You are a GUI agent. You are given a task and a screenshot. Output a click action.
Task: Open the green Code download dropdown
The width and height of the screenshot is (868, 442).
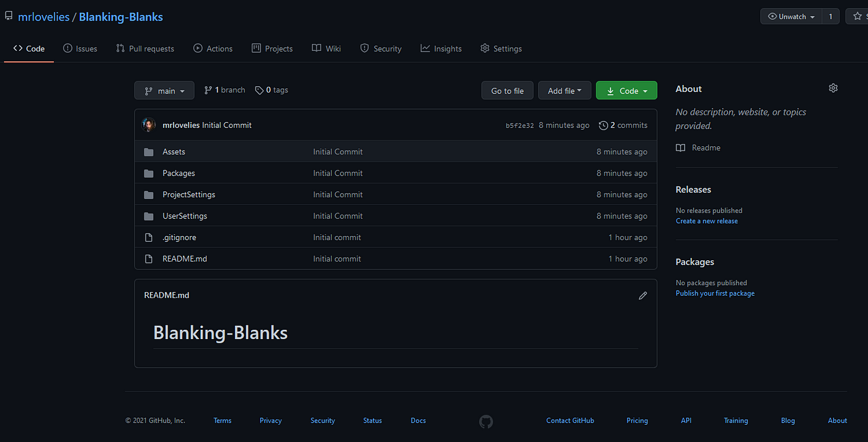point(626,91)
